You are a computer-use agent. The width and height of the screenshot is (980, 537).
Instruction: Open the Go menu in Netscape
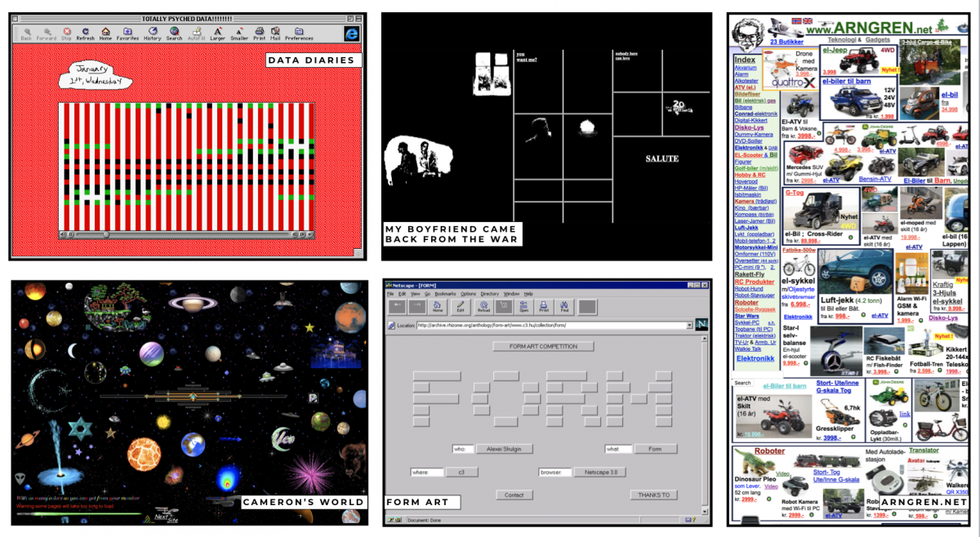click(426, 294)
